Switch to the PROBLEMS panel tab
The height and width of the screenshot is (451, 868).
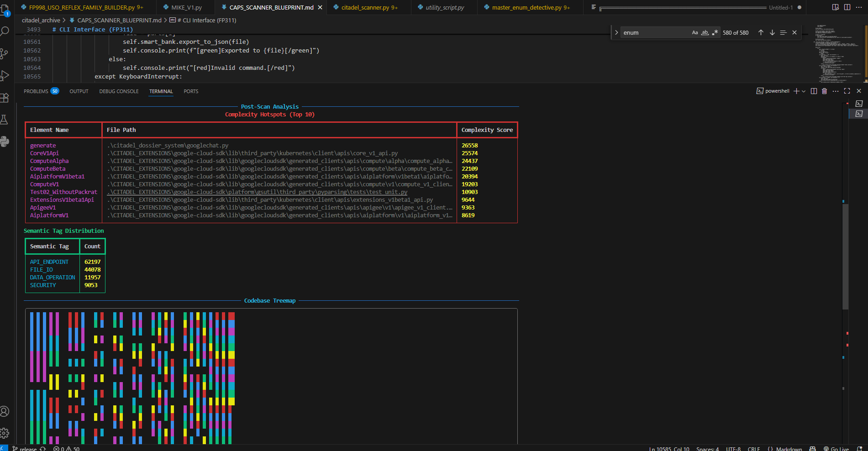[x=36, y=91]
